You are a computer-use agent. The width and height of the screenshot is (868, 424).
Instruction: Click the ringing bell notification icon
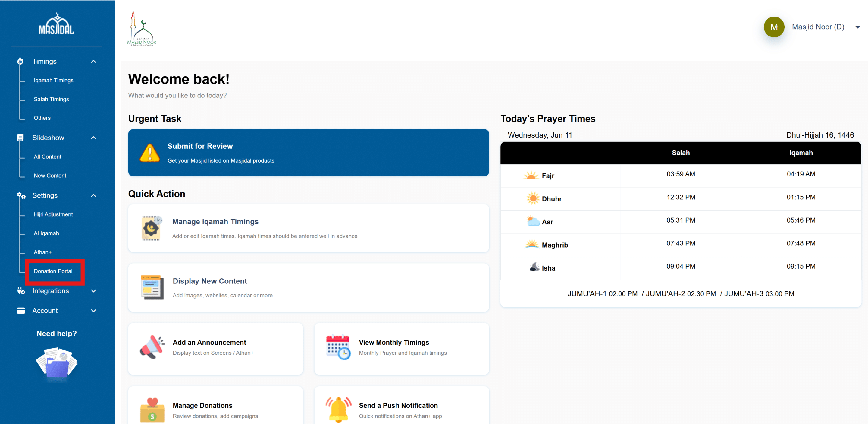click(338, 410)
